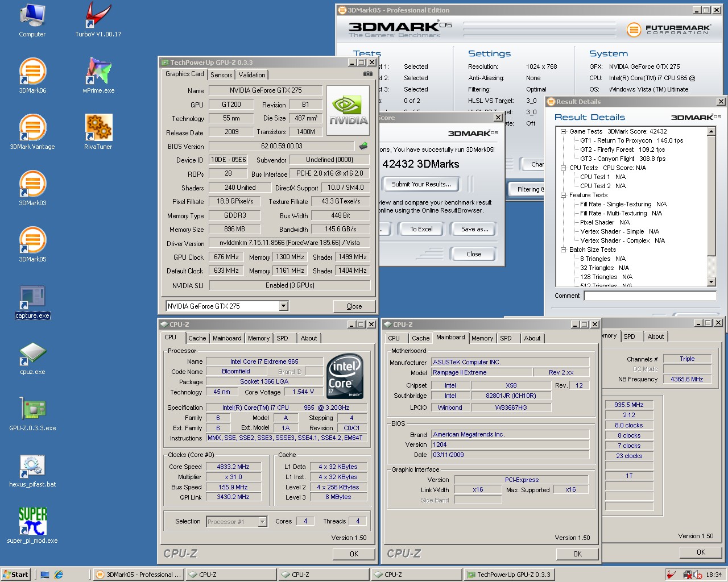Open Processor selection dropdown in CPU-Z

pyautogui.click(x=262, y=522)
